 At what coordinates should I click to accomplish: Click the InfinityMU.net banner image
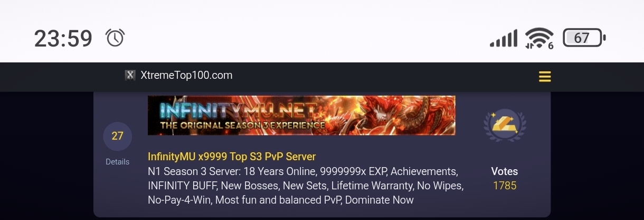[301, 115]
